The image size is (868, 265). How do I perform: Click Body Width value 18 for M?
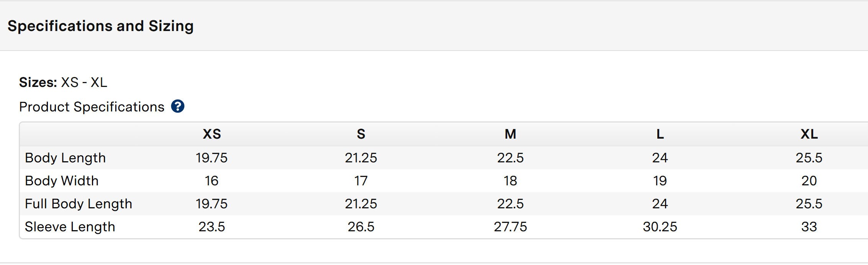point(510,181)
